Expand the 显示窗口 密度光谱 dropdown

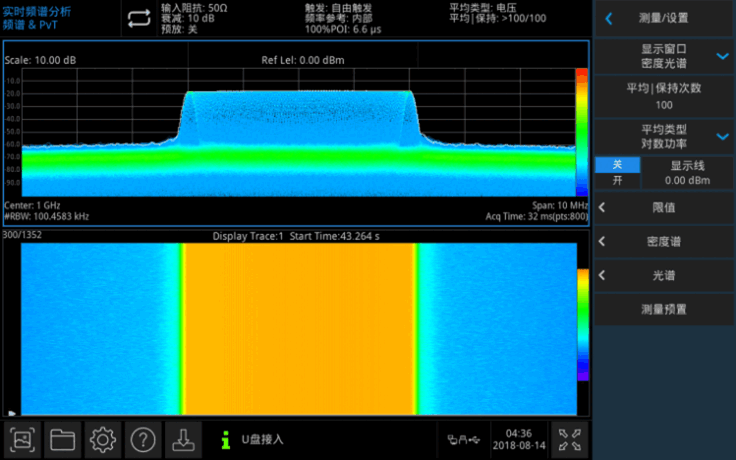(x=664, y=56)
